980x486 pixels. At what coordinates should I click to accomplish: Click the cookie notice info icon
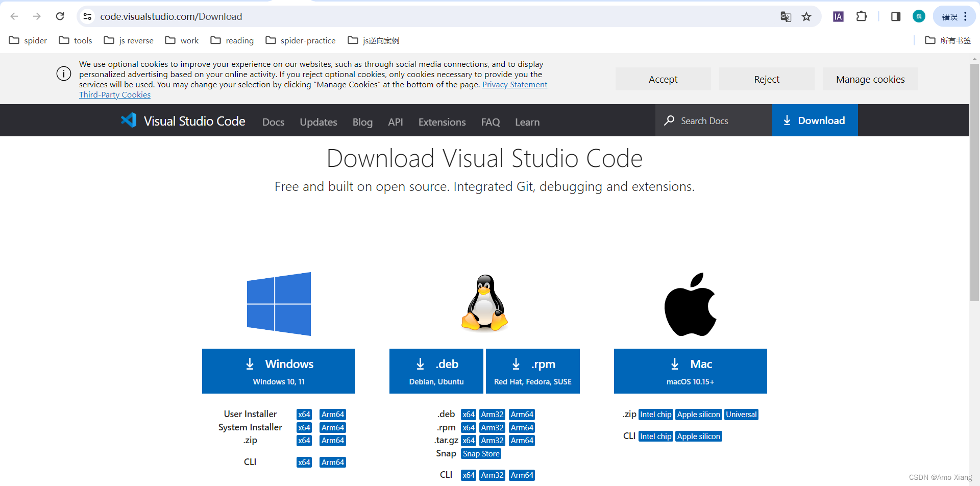[64, 74]
